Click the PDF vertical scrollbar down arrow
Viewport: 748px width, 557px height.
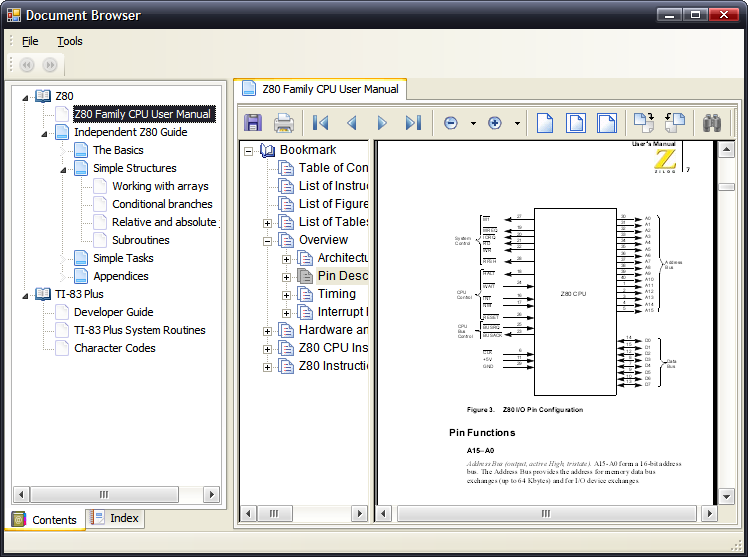tap(727, 496)
